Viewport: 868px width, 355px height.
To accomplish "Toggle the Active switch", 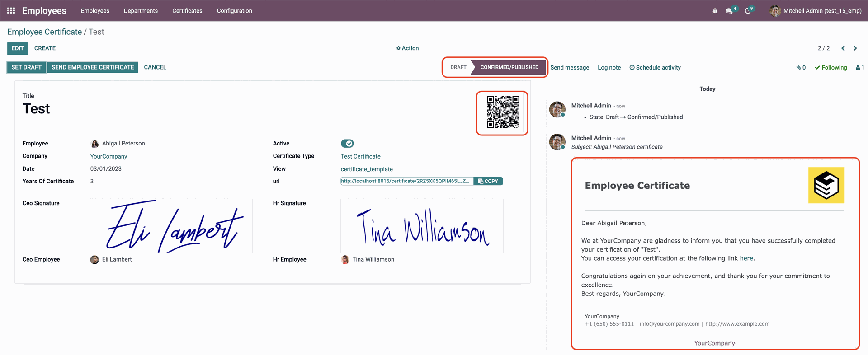I will click(347, 144).
